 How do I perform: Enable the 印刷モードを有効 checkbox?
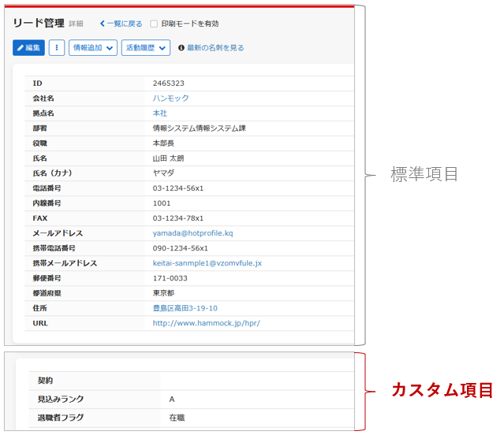tap(154, 24)
